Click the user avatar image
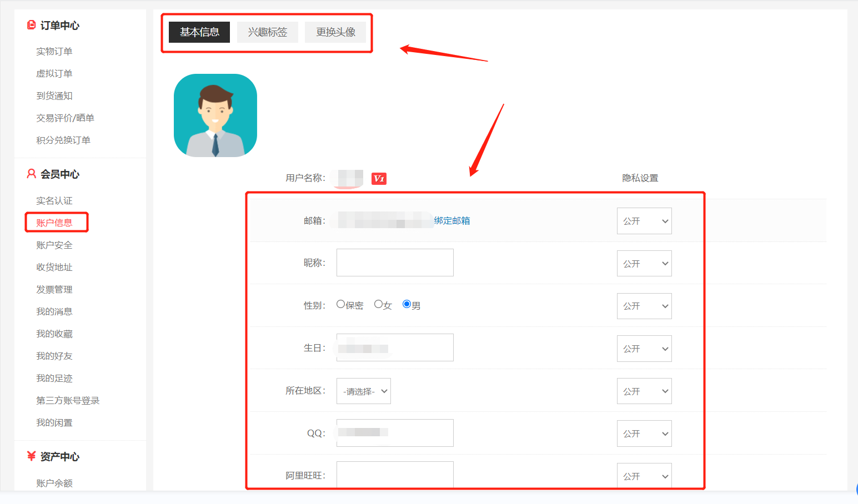 (x=215, y=115)
